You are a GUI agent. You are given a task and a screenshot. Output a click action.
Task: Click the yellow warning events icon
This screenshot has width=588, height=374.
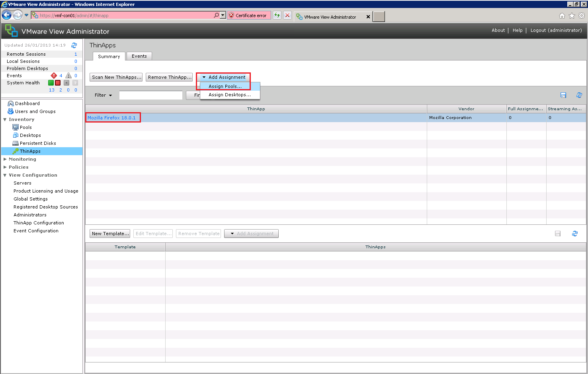tap(68, 76)
